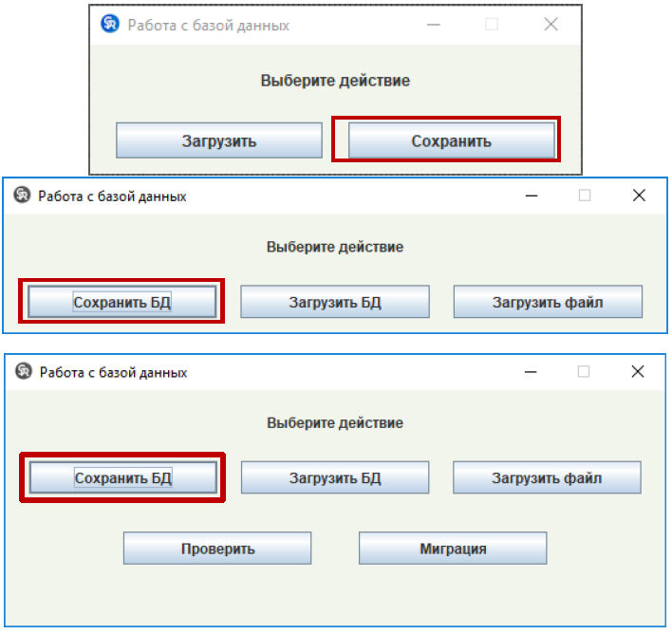Close the window containing the Проверить button
Image resolution: width=672 pixels, height=634 pixels.
(638, 371)
